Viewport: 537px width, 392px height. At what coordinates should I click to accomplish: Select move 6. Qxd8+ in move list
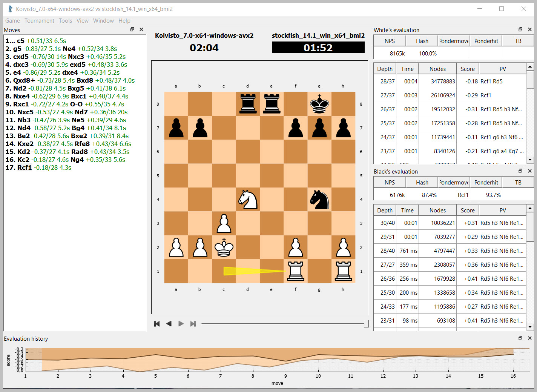[20, 80]
